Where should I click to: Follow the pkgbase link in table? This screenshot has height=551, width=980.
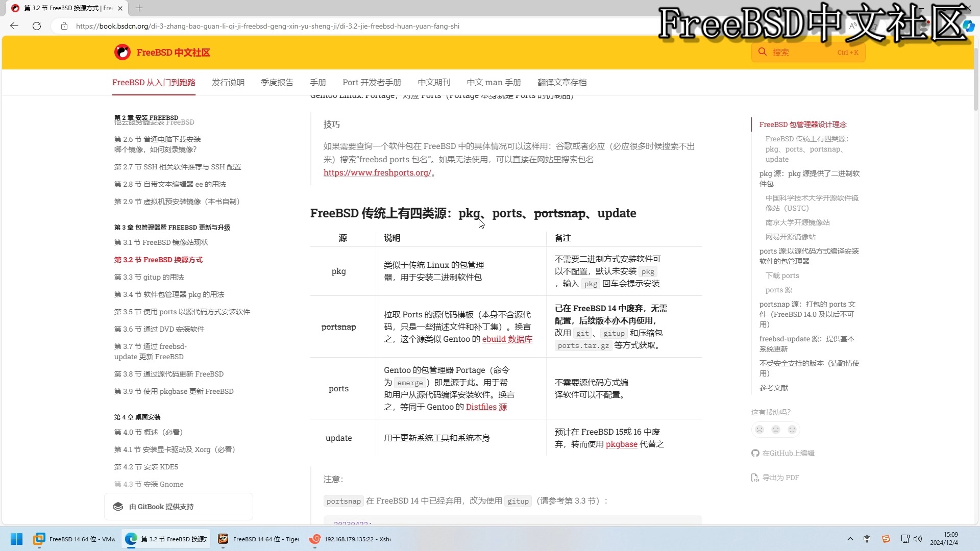click(x=622, y=444)
